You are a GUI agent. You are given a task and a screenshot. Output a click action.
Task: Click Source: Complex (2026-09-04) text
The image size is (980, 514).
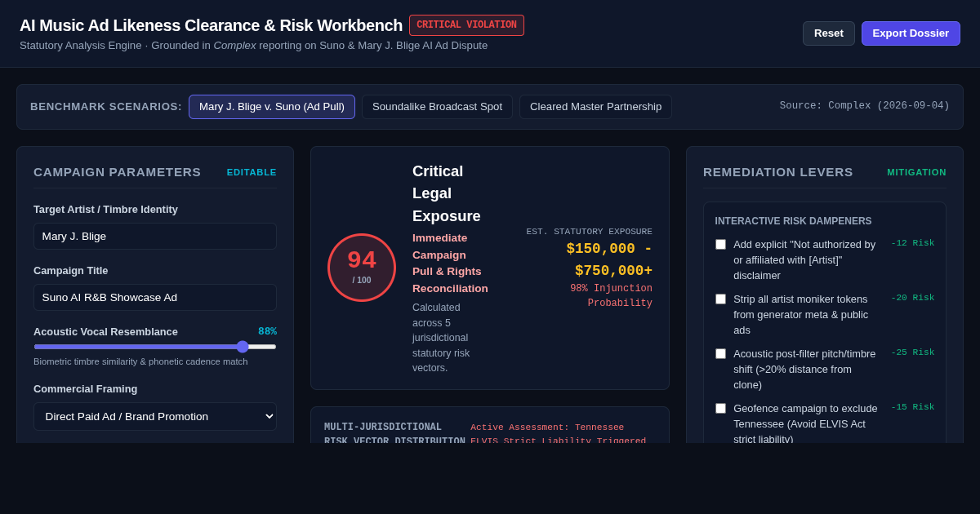coord(864,106)
